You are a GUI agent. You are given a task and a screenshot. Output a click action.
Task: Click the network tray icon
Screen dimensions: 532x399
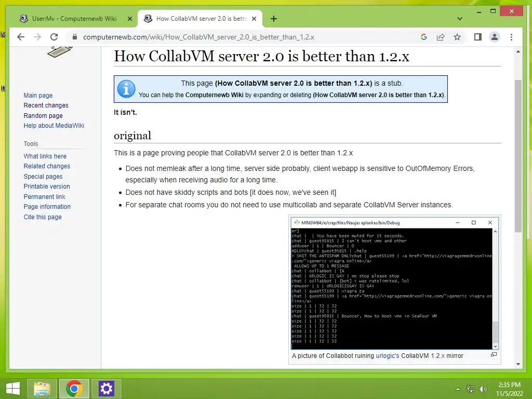[471, 389]
